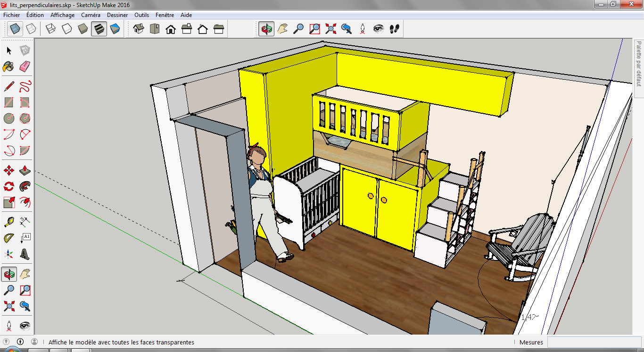This screenshot has width=644, height=352.
Task: Toggle the back edges style
Action: (31, 29)
